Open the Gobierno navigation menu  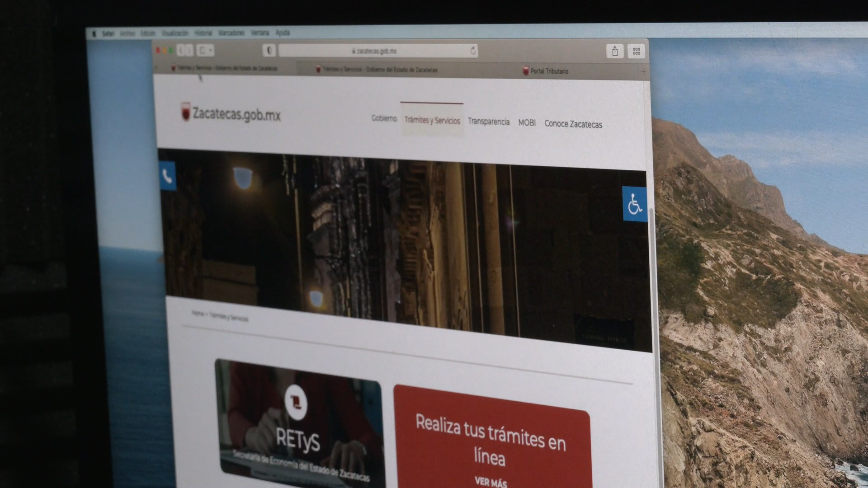click(384, 118)
